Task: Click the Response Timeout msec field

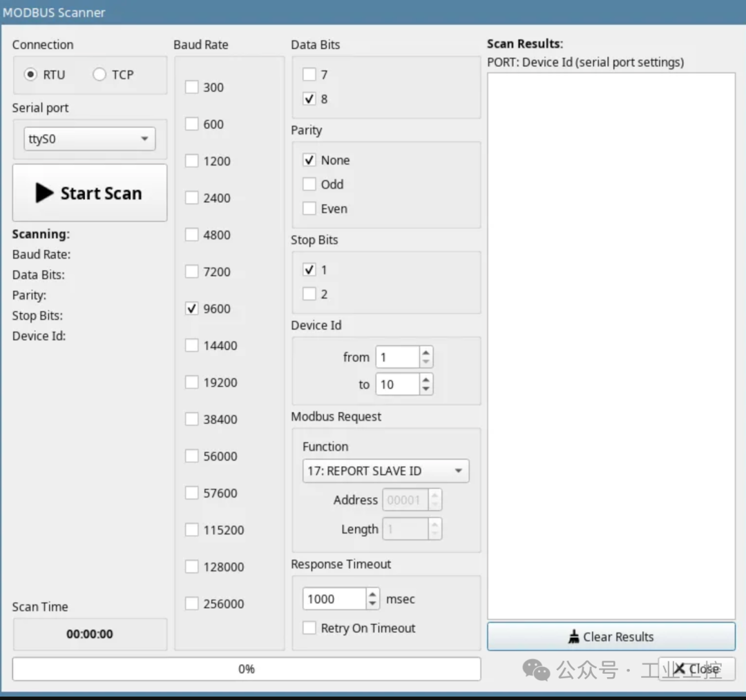Action: click(x=334, y=599)
